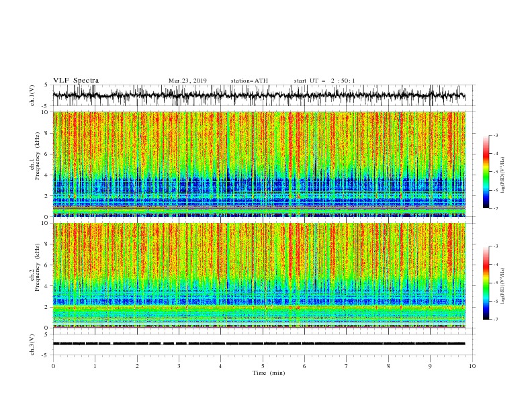Screen dimensions: 532x411
Task: Click the "3" tick on the time axis
Action: click(179, 366)
